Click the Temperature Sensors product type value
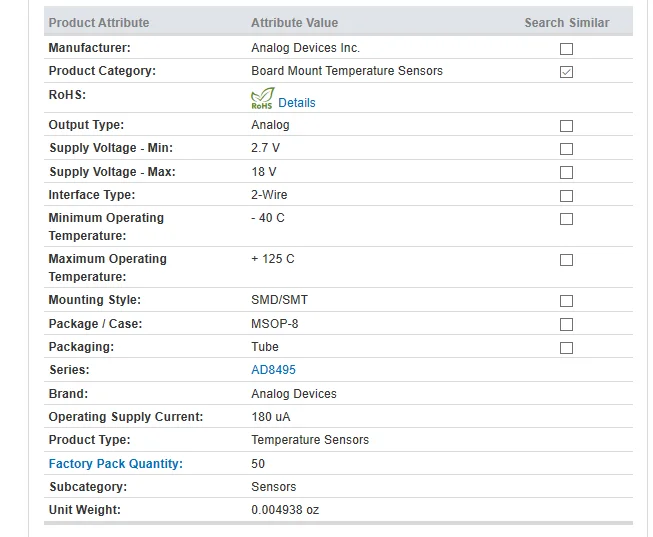This screenshot has height=537, width=653. [310, 440]
